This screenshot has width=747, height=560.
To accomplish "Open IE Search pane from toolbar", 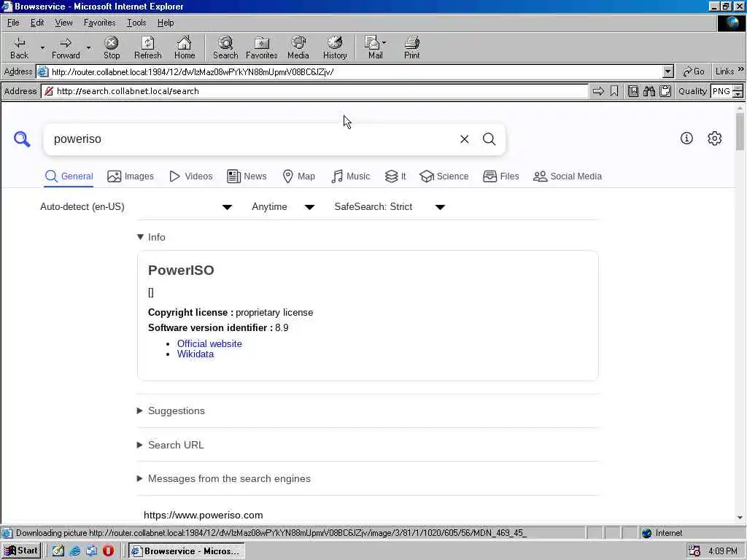I will pos(225,47).
